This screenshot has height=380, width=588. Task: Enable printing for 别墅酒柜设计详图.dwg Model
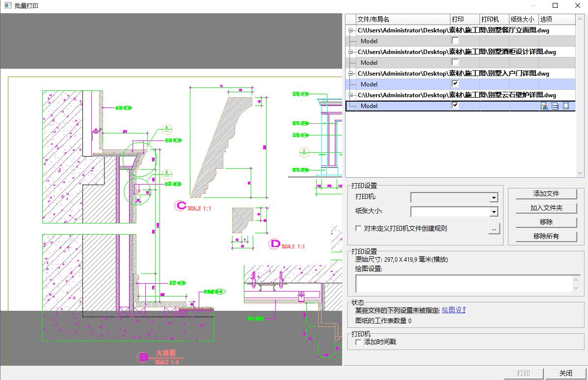[455, 62]
